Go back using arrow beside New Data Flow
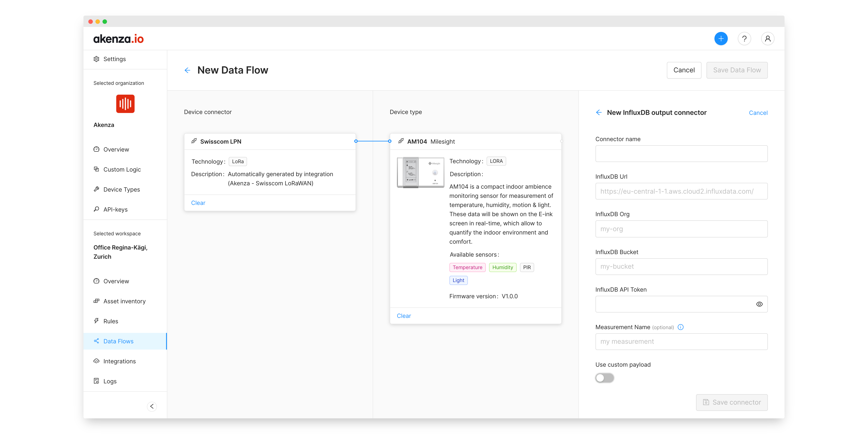 tap(187, 70)
